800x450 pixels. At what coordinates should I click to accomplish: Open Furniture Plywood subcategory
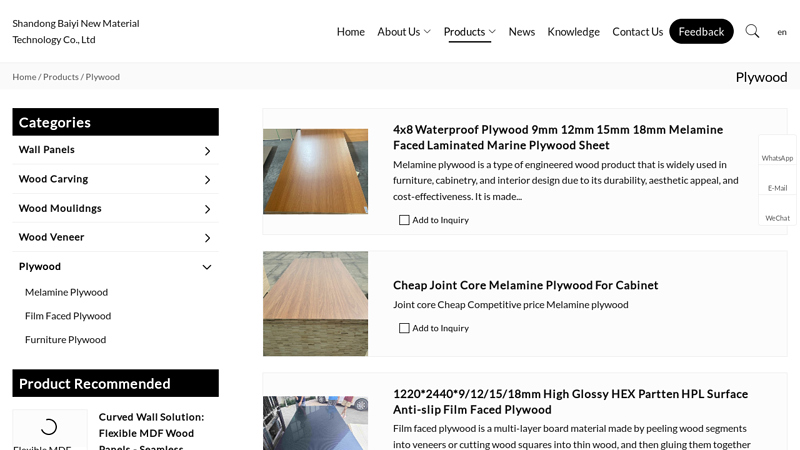pyautogui.click(x=65, y=340)
